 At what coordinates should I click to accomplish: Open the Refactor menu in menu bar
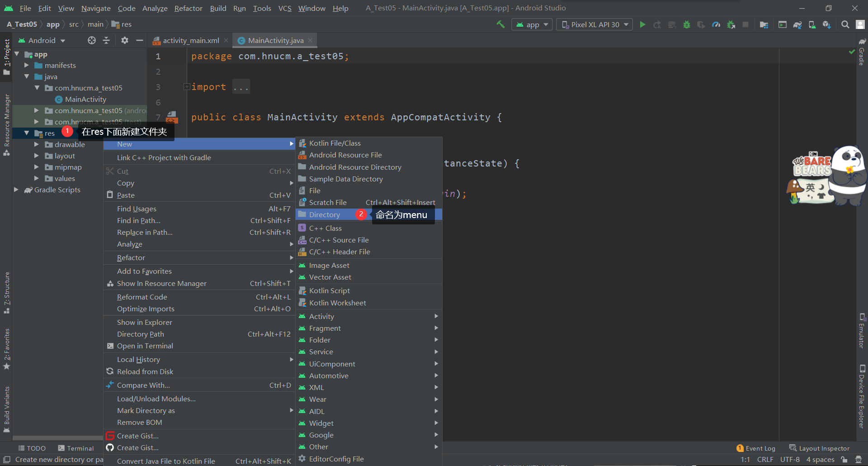pyautogui.click(x=188, y=8)
